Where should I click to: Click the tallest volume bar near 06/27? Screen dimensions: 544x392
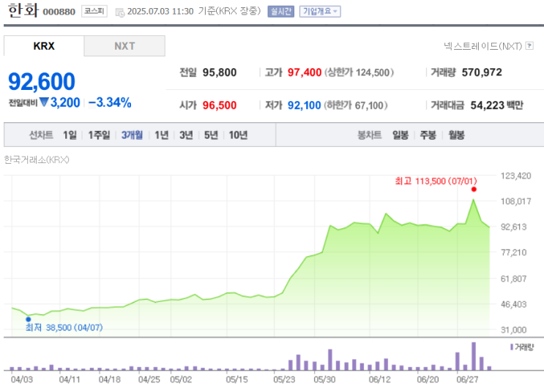pos(474,356)
